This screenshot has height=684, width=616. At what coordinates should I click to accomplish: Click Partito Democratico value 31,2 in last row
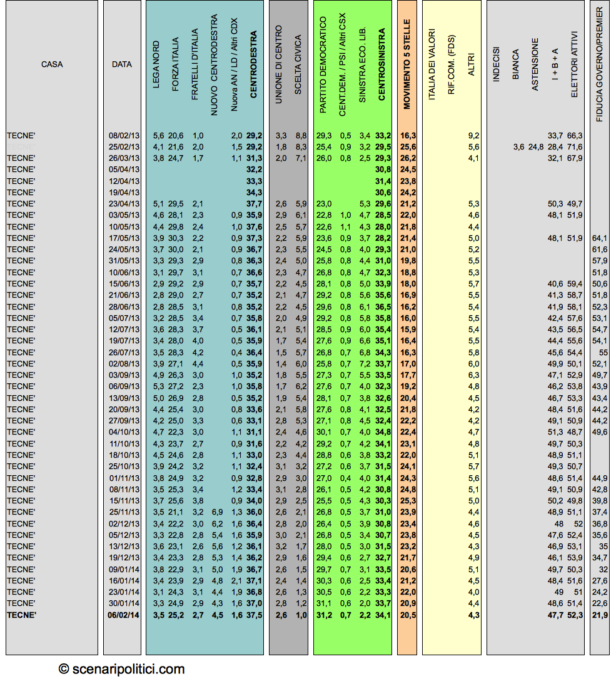pos(324,615)
